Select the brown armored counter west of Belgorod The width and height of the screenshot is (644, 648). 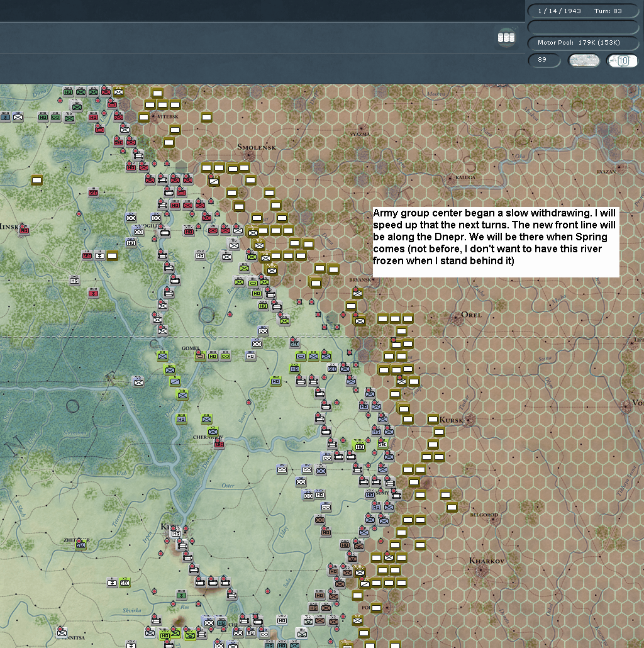[319, 520]
